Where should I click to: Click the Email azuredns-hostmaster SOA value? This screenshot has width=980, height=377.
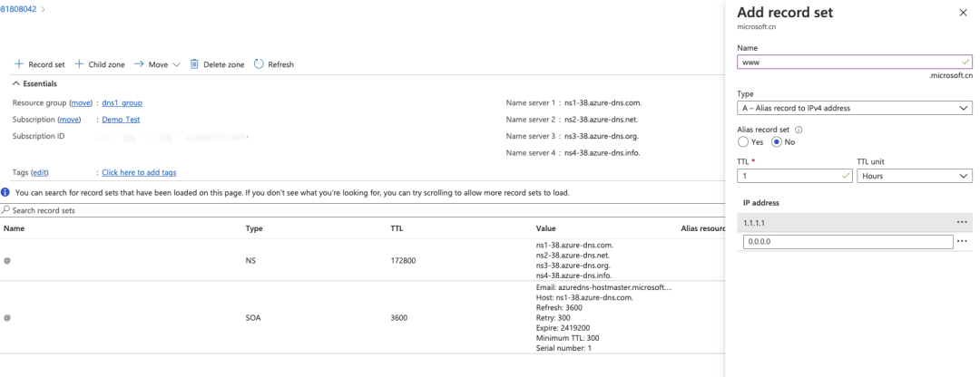point(603,288)
